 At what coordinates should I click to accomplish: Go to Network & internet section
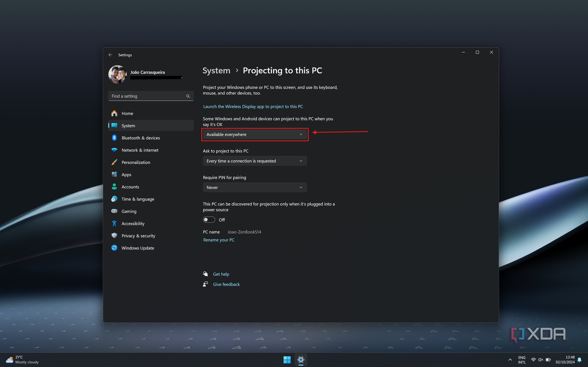click(x=151, y=150)
